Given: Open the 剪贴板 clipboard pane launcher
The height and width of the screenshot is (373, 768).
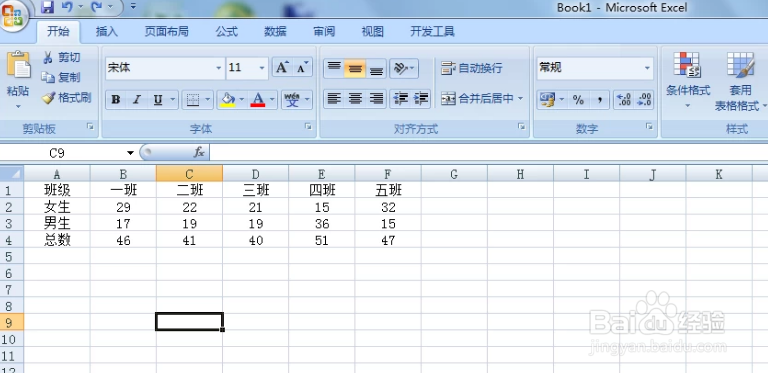Looking at the screenshot, I should point(90,126).
